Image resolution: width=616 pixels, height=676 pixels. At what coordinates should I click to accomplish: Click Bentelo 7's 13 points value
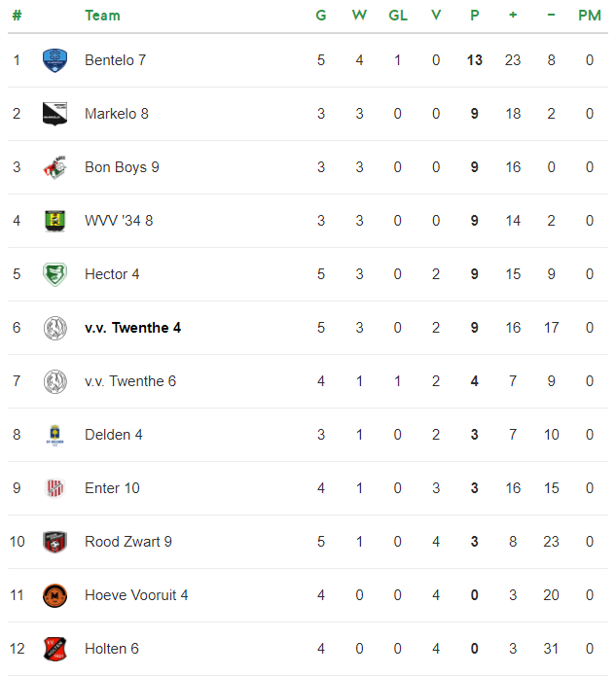coord(475,60)
